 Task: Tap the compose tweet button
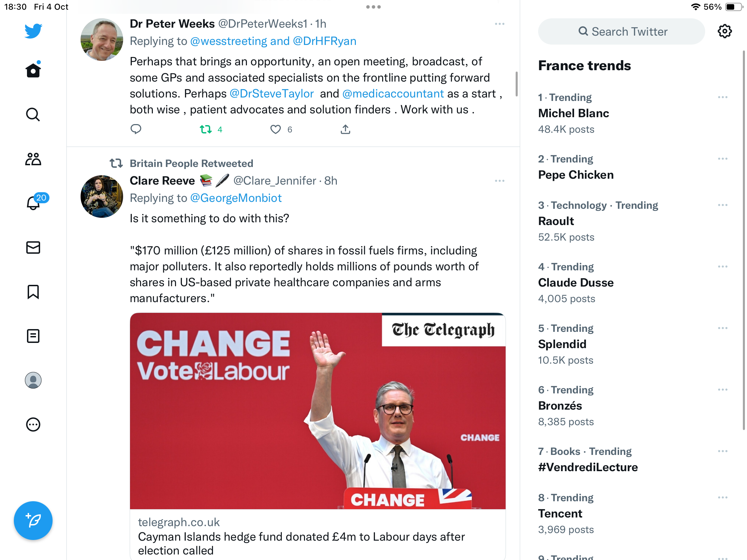33,521
